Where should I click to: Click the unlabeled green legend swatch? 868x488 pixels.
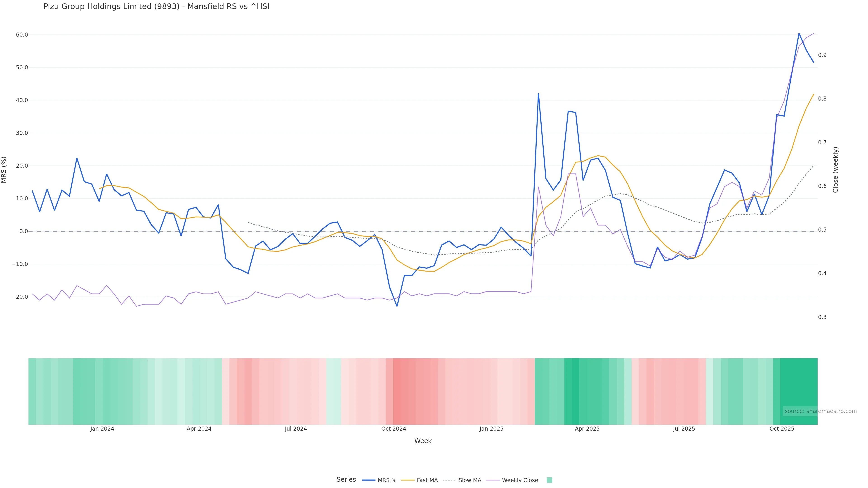(549, 480)
